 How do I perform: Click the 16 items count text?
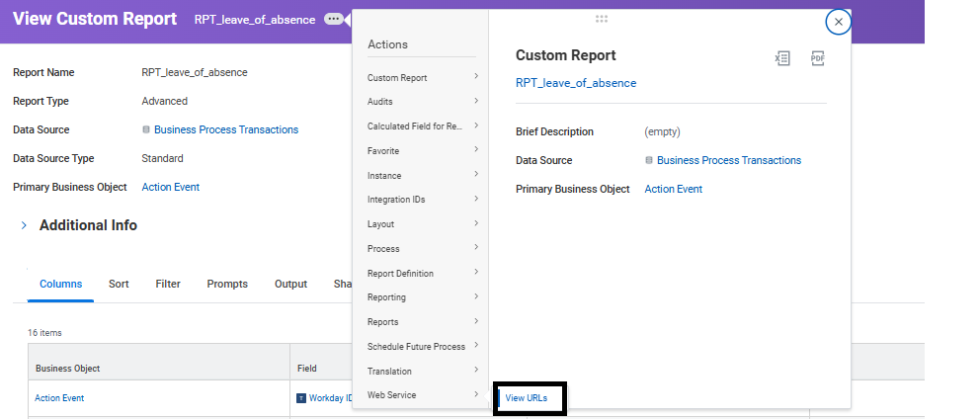pos(44,333)
